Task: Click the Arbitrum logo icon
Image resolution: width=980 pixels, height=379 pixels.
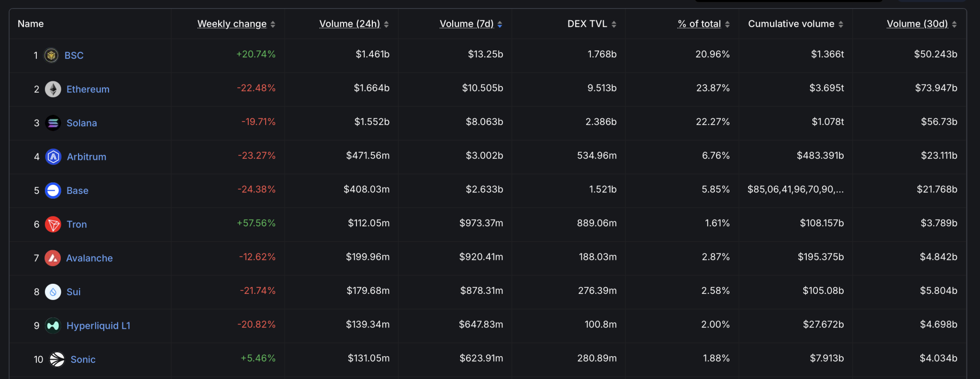Action: click(53, 156)
